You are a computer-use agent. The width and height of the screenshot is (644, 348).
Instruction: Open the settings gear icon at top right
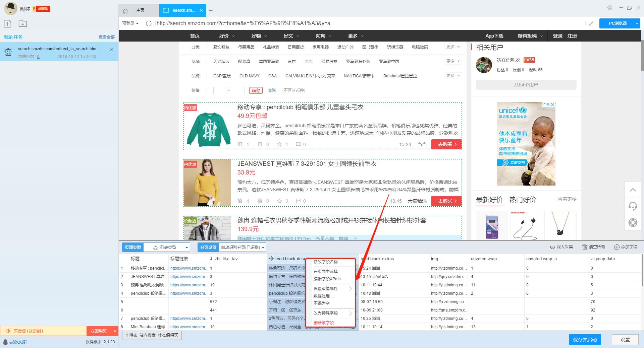click(610, 8)
